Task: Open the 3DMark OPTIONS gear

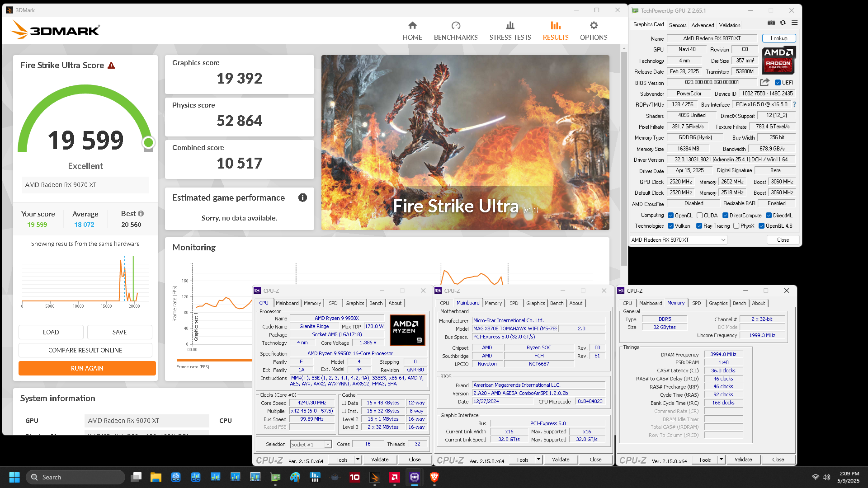Action: point(594,31)
